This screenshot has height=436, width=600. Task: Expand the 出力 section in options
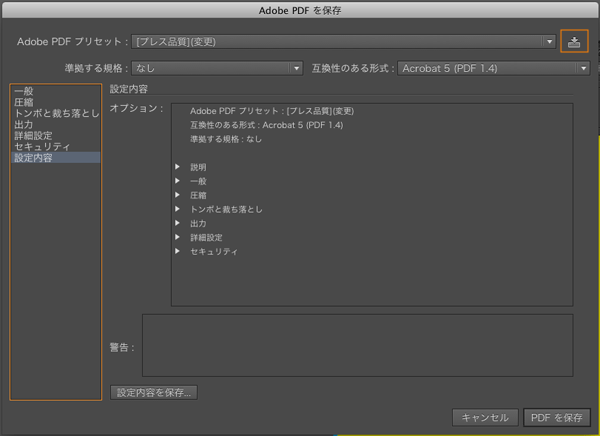178,223
